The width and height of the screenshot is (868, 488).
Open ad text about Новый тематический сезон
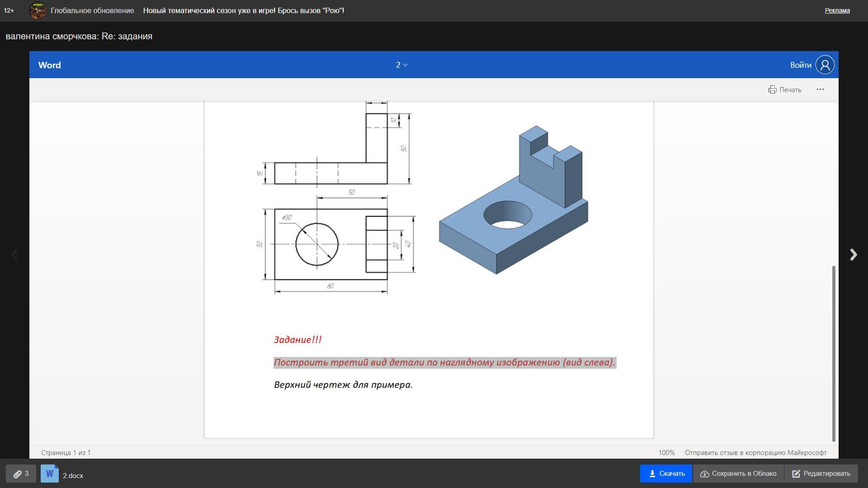point(244,10)
